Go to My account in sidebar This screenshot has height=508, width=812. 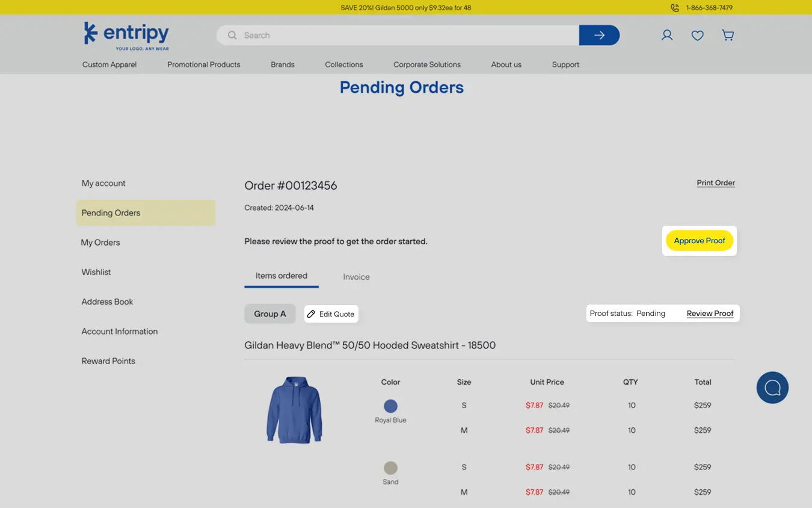coord(103,183)
